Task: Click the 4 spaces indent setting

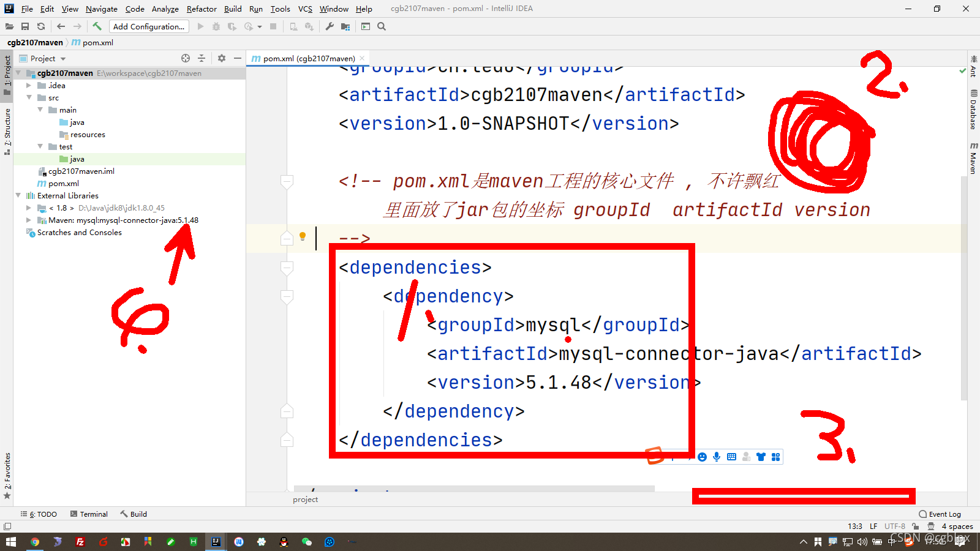Action: [x=957, y=526]
